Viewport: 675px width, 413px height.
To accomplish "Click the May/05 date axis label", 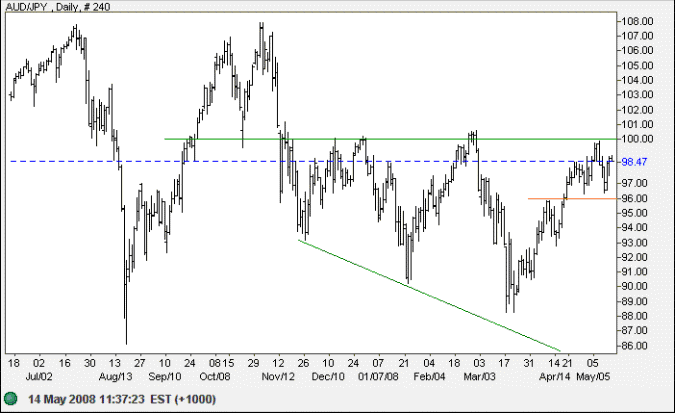I will pos(593,376).
